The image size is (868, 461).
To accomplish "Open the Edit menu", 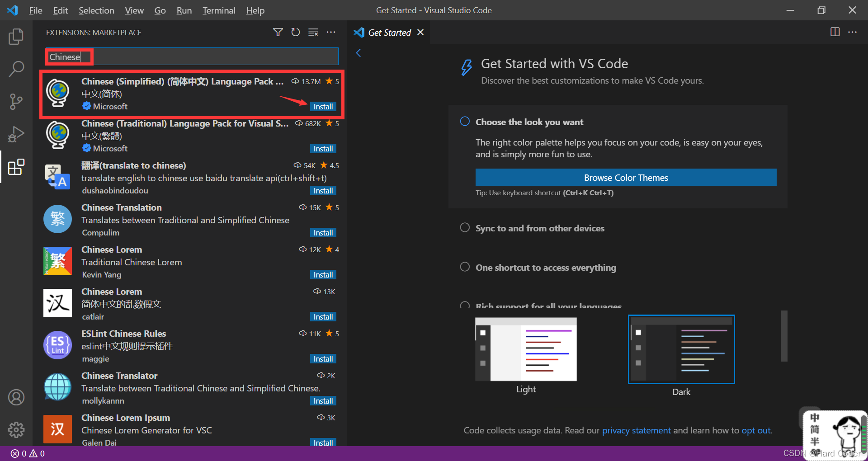I will tap(61, 10).
